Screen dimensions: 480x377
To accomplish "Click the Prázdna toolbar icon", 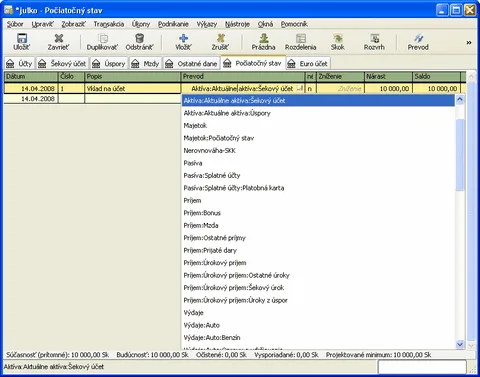I will tap(264, 38).
